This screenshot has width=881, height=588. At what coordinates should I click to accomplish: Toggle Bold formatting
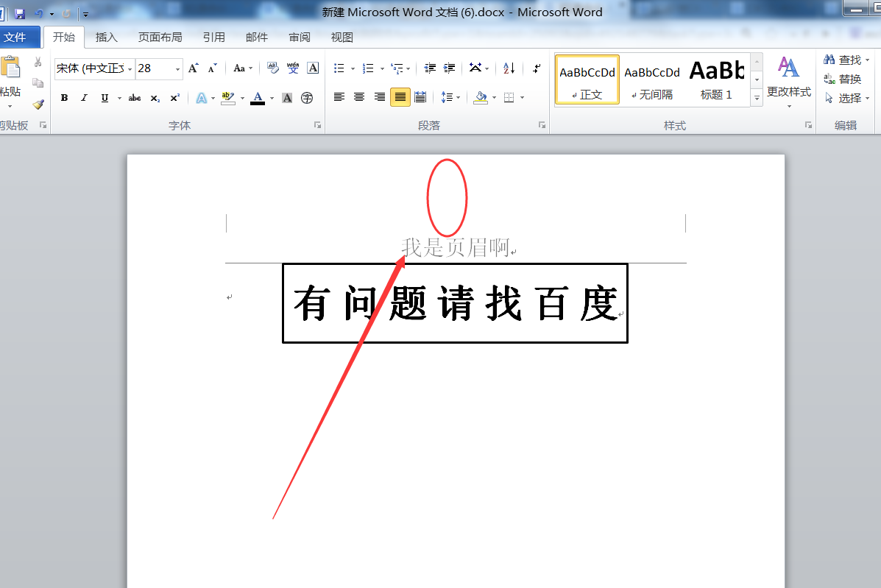[x=65, y=99]
